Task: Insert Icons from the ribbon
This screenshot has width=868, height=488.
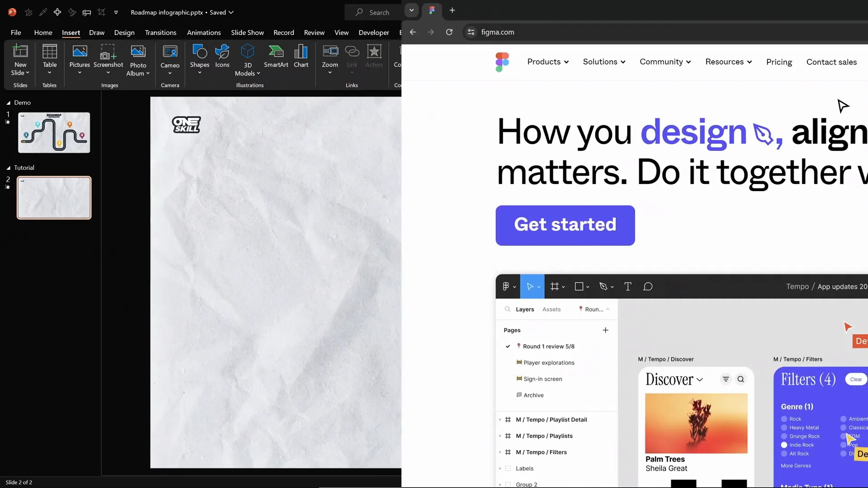Action: pyautogui.click(x=222, y=56)
